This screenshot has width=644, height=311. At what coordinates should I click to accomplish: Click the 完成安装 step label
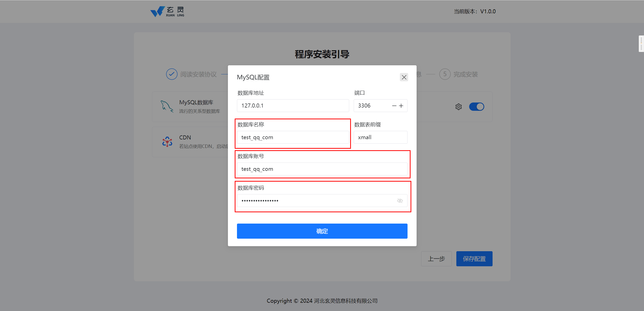point(465,74)
